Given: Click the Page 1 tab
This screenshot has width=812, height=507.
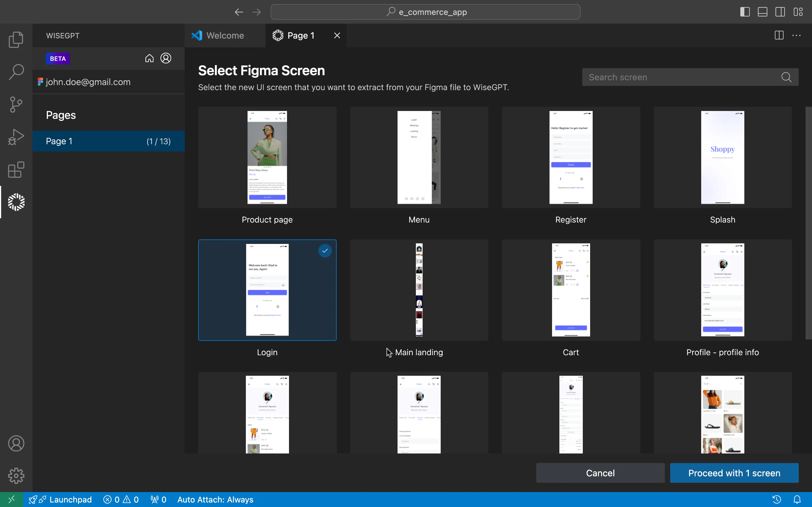Looking at the screenshot, I should 301,35.
